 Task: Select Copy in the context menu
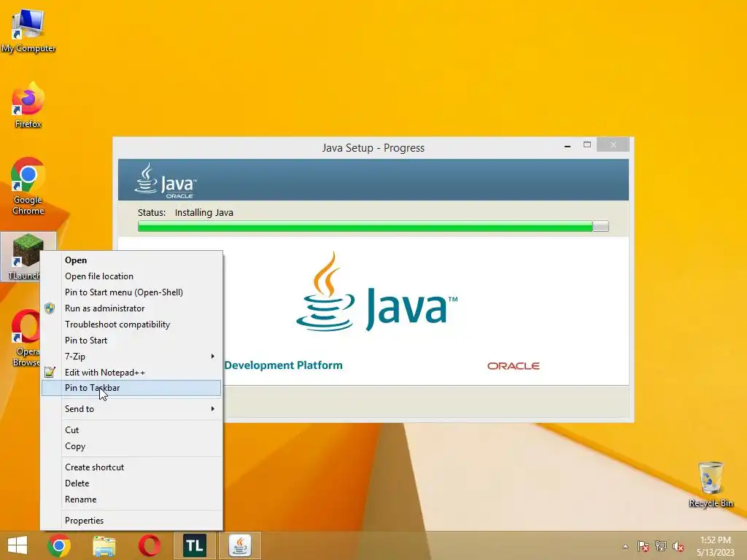coord(131,446)
